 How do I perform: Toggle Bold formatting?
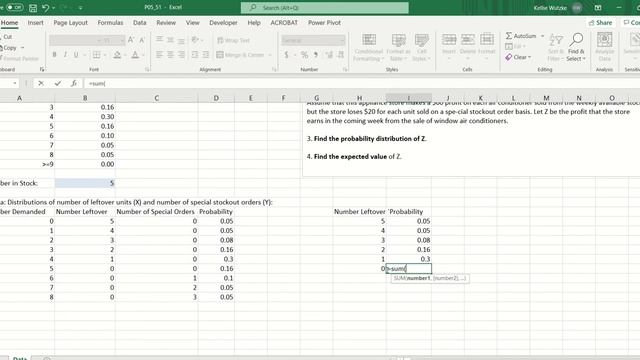[x=54, y=55]
